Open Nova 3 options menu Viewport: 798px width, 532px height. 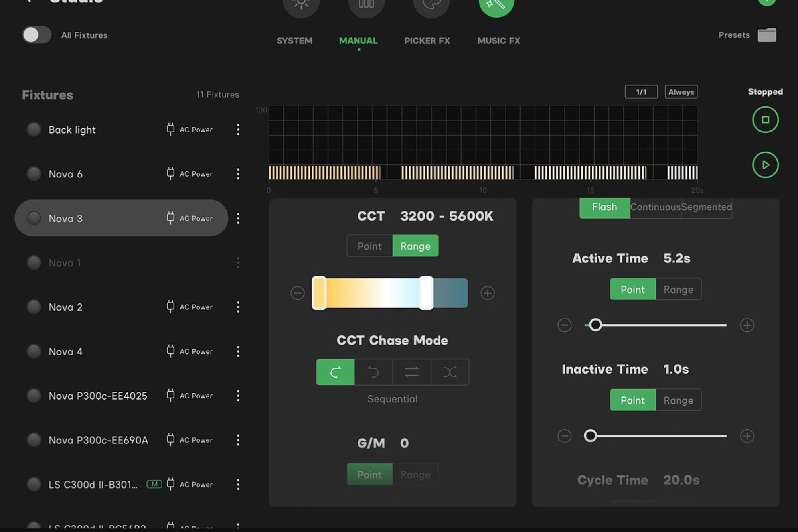click(238, 218)
